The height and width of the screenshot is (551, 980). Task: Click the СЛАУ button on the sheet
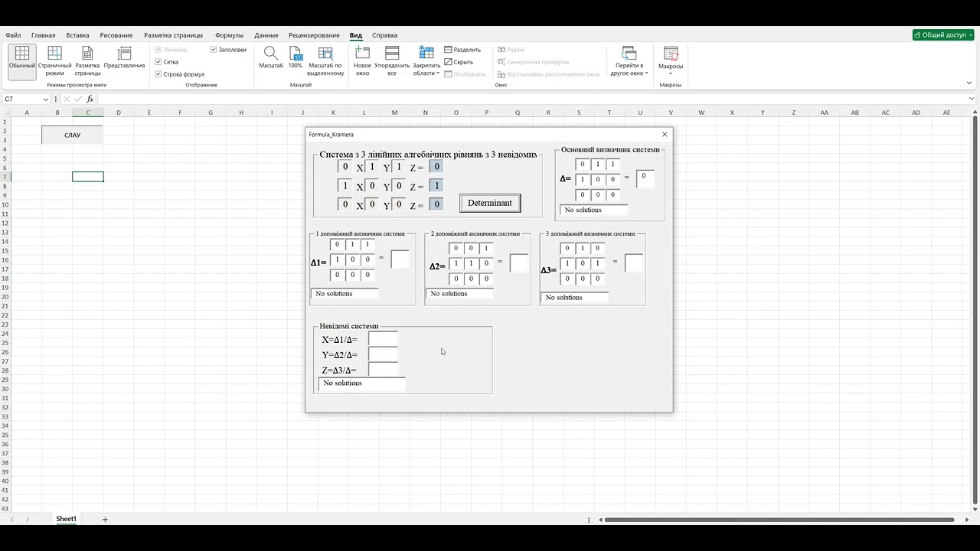pyautogui.click(x=72, y=135)
